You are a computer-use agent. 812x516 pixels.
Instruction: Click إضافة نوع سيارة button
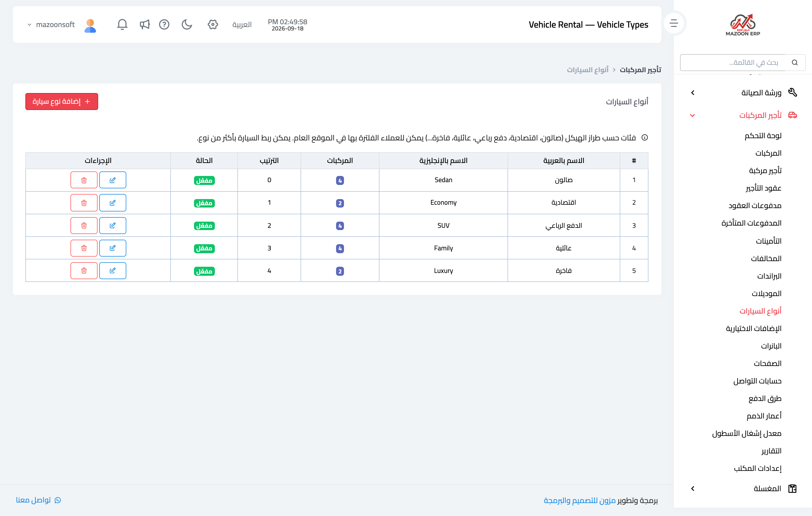pyautogui.click(x=62, y=102)
